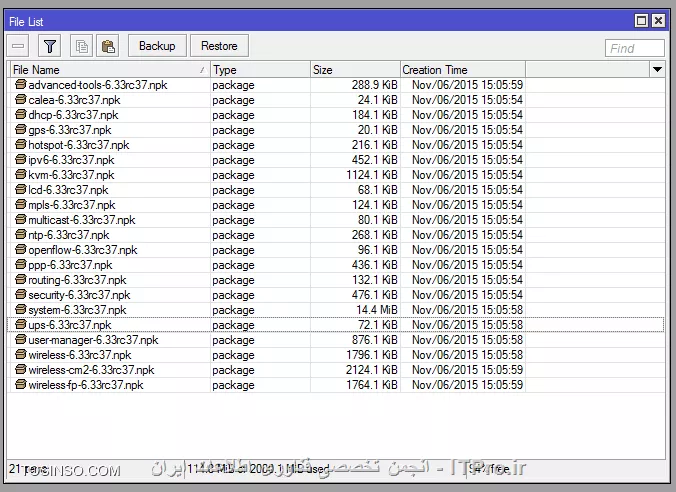Click package icon of calea-6.33rc37.npk

point(20,99)
